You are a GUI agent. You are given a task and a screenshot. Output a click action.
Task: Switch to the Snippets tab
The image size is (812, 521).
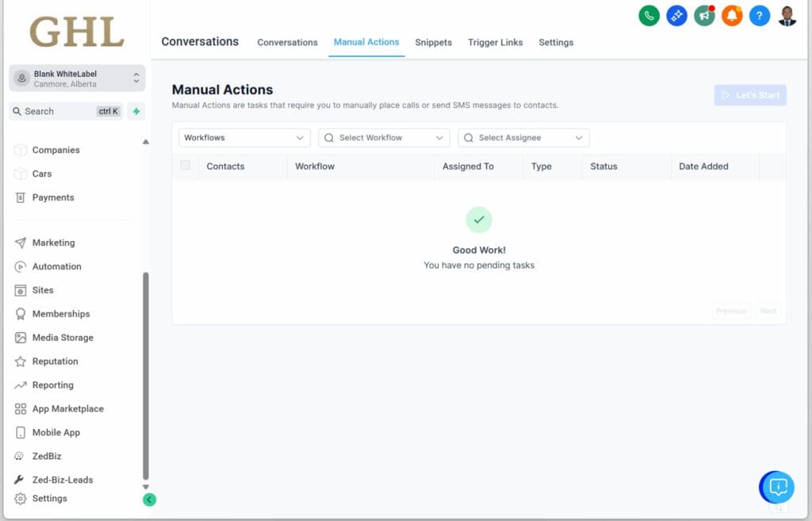pyautogui.click(x=433, y=43)
